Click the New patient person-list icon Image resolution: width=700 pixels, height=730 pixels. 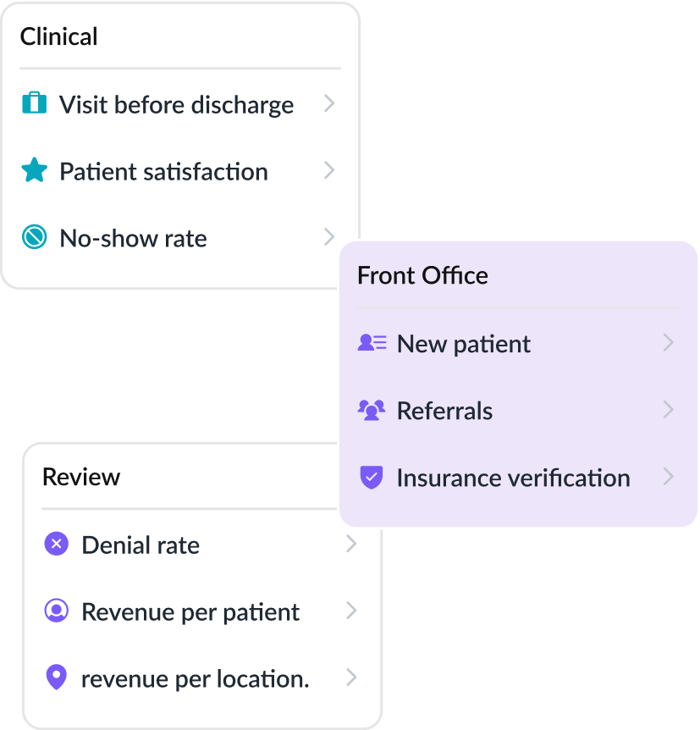pyautogui.click(x=372, y=343)
